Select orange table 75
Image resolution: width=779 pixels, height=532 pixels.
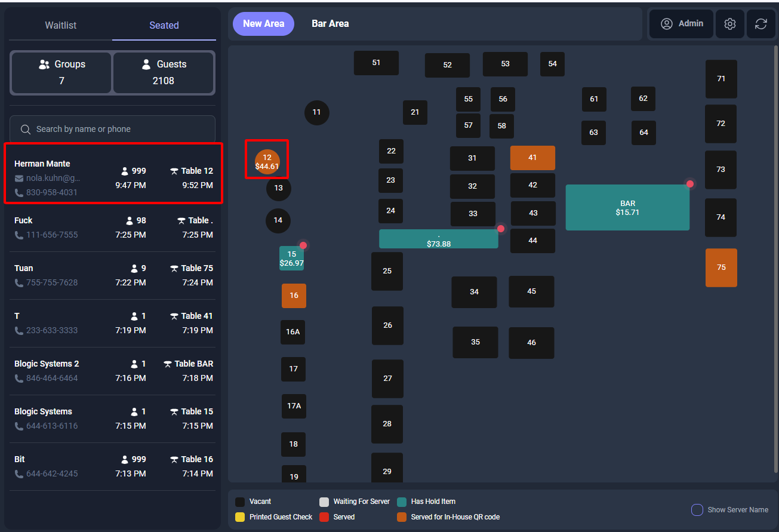pos(721,267)
